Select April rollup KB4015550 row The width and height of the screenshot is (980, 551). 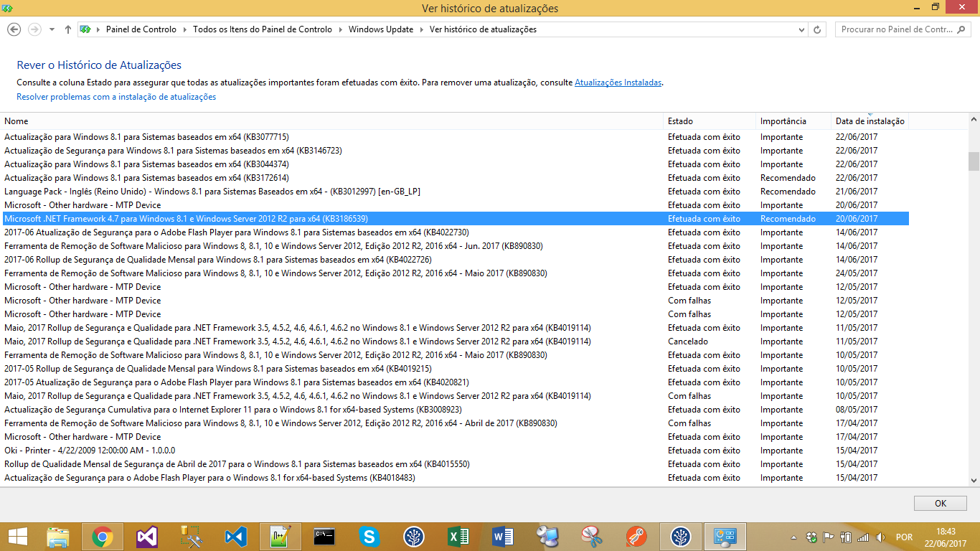(455, 464)
